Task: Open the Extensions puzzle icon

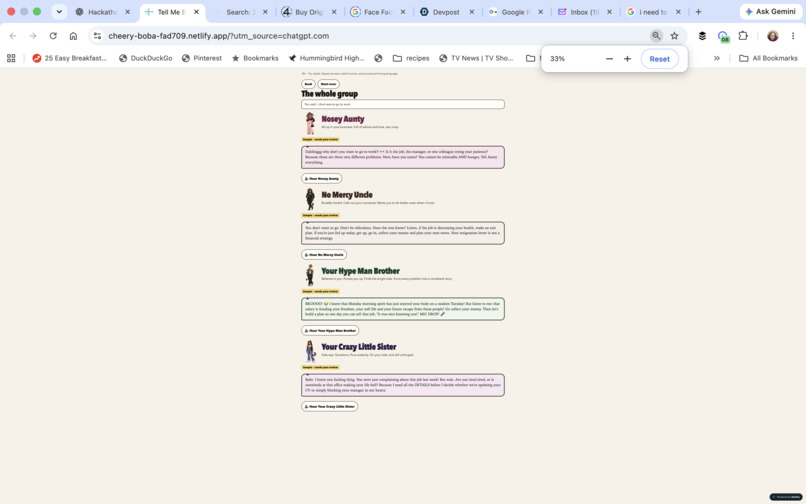Action: (x=743, y=35)
